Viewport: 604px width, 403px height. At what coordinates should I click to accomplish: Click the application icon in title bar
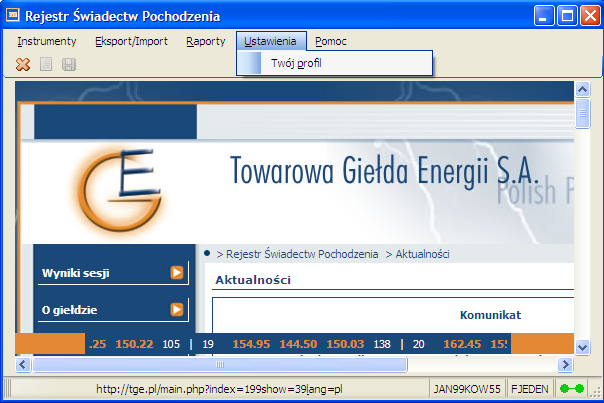click(13, 15)
